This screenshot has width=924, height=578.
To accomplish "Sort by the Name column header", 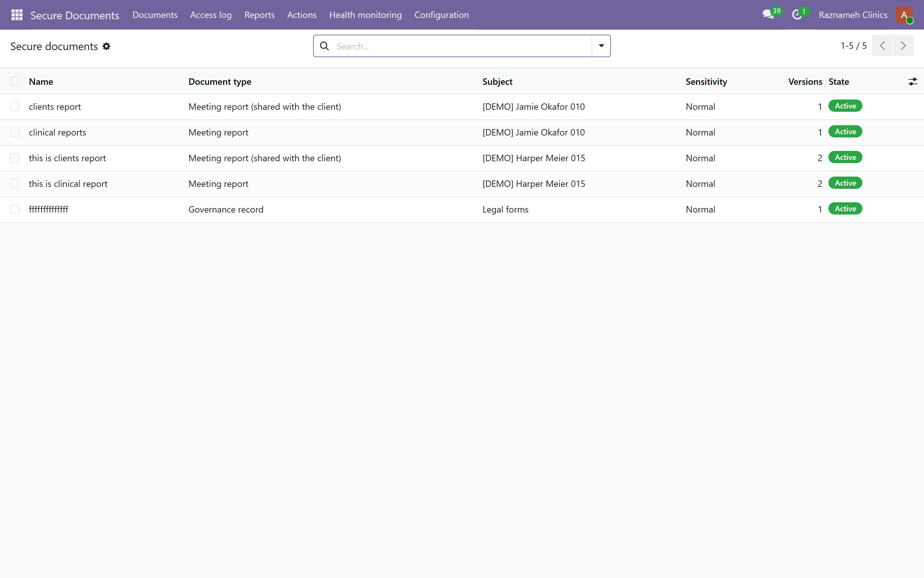I will coord(41,82).
